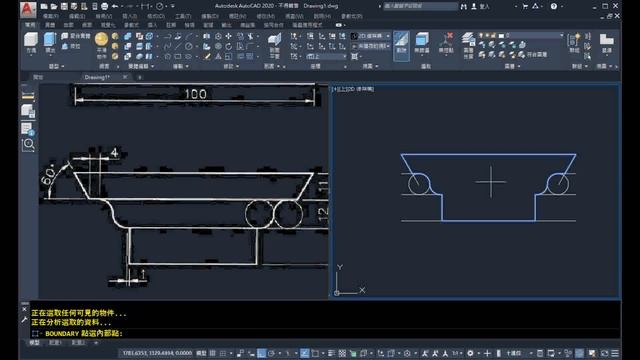Switch to the Home ribbon tab

tap(30, 25)
